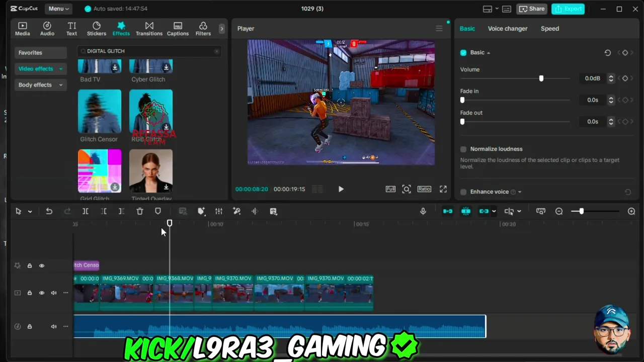Select the RGB Glitch effect thumbnail
Image resolution: width=644 pixels, height=362 pixels.
point(151,111)
